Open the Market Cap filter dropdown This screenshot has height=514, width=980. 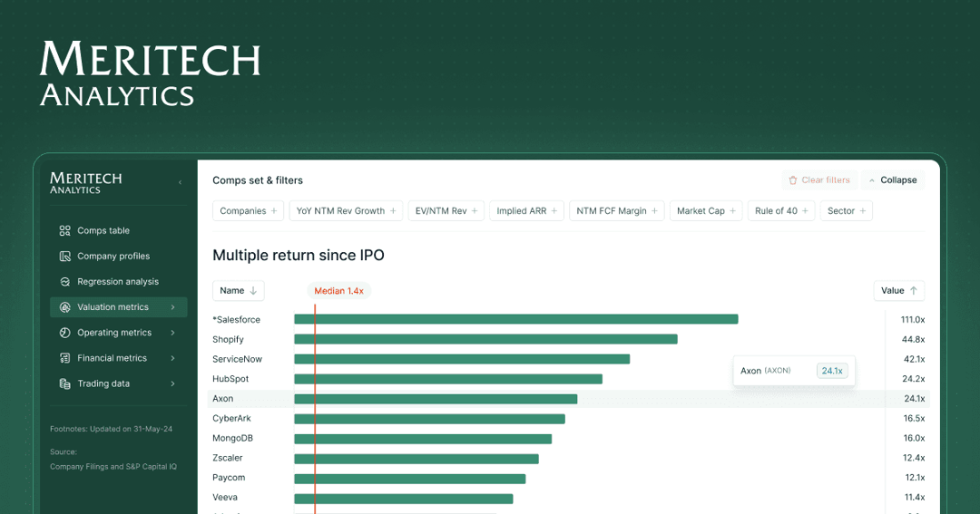(x=706, y=211)
